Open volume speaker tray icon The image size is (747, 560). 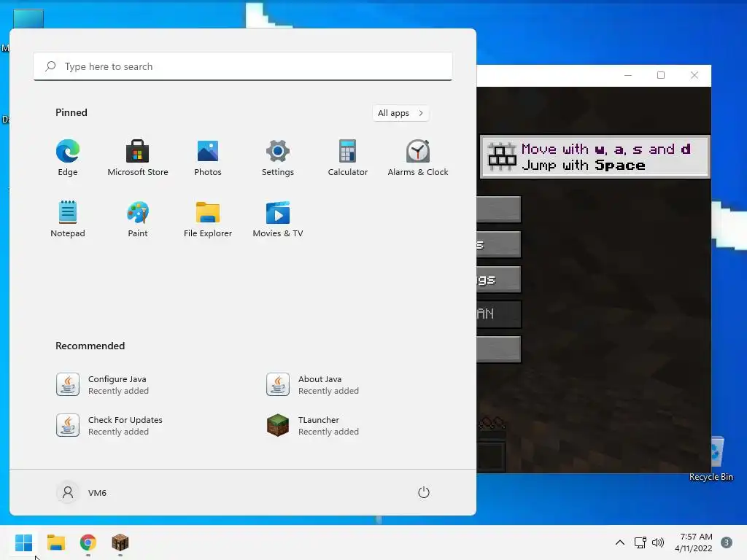[x=658, y=542]
